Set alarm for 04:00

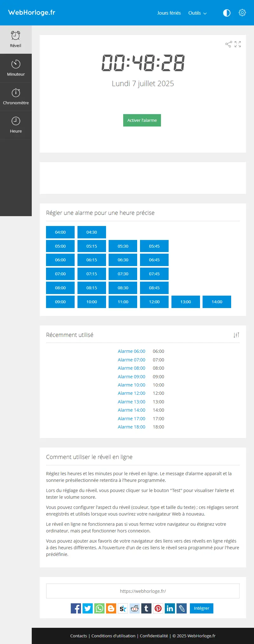pyautogui.click(x=60, y=232)
